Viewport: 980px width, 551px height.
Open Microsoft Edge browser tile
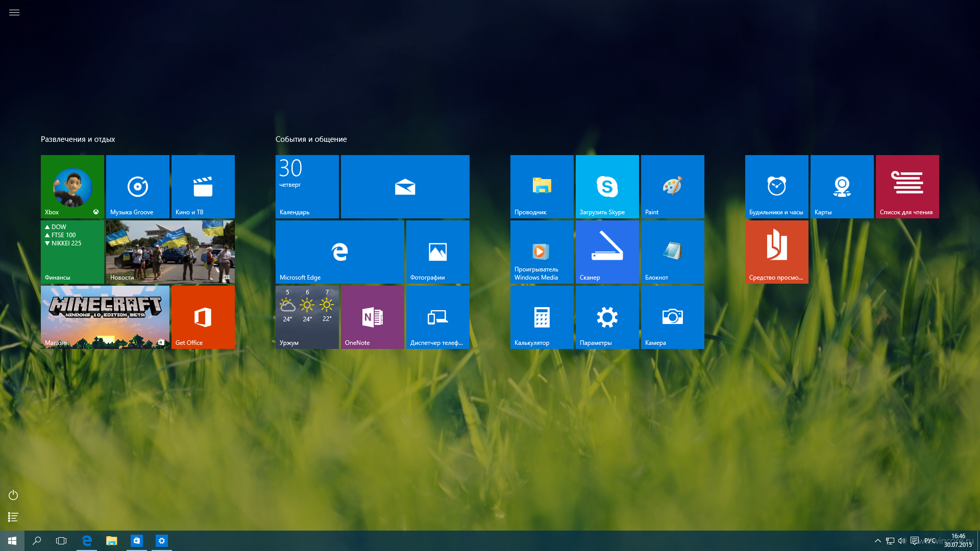pos(339,252)
